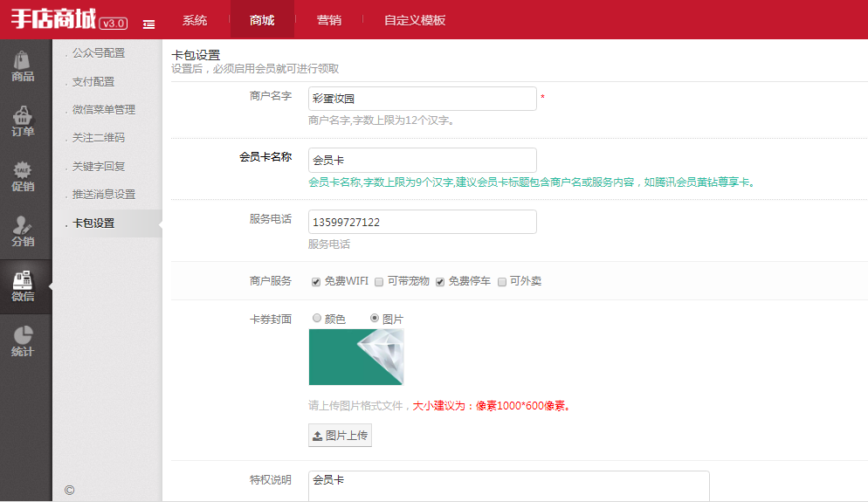Image resolution: width=868 pixels, height=502 pixels.
Task: Click the copyright symbol in sidebar footer
Action: (69, 490)
